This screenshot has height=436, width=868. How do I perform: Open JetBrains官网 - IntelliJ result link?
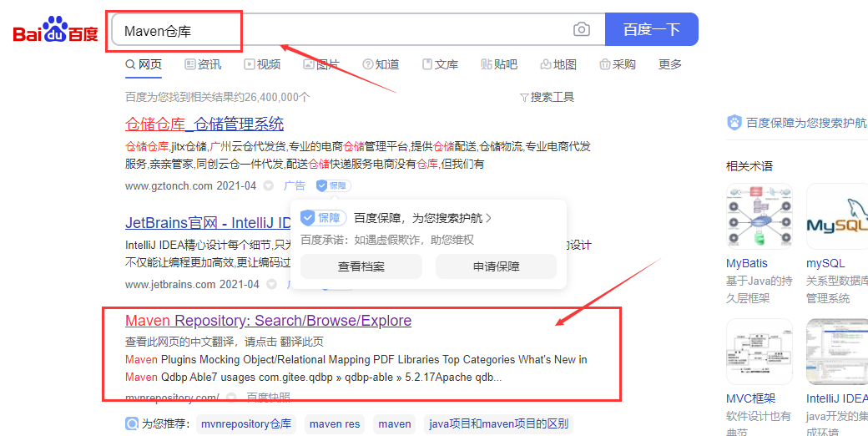(208, 223)
